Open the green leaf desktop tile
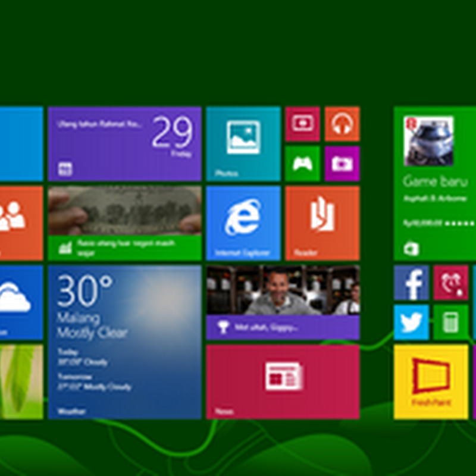476x476 pixels. pos(21,381)
